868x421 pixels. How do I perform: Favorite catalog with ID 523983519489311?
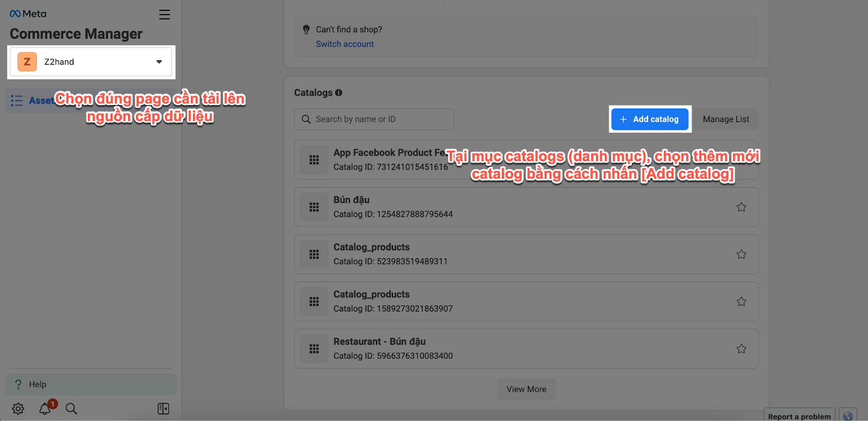tap(742, 254)
